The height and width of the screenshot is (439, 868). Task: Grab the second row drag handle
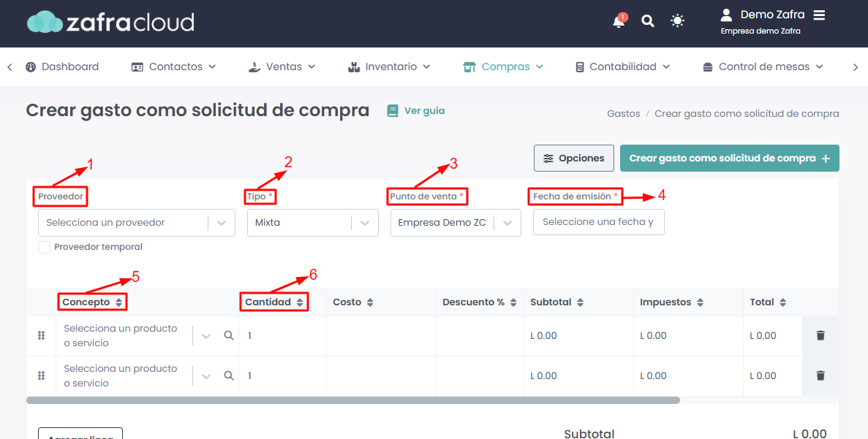click(41, 376)
